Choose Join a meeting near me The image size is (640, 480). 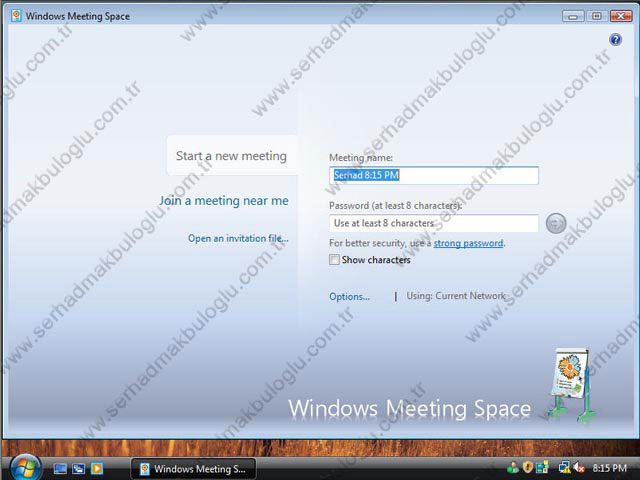(224, 200)
